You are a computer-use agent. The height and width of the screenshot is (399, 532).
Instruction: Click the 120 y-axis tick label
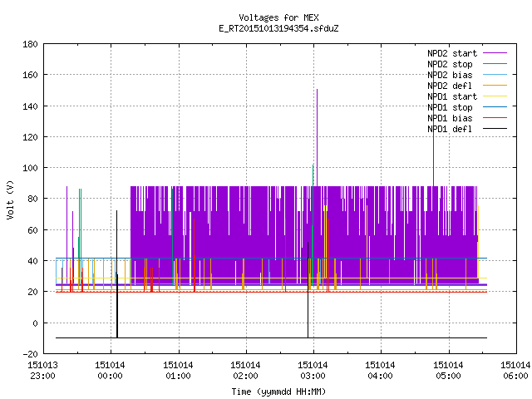click(x=30, y=137)
